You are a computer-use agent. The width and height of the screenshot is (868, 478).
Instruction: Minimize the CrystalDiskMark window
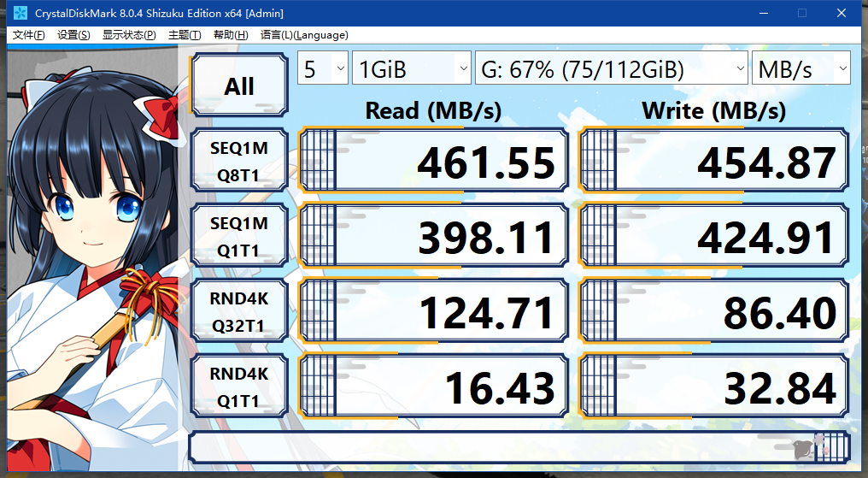(x=764, y=13)
